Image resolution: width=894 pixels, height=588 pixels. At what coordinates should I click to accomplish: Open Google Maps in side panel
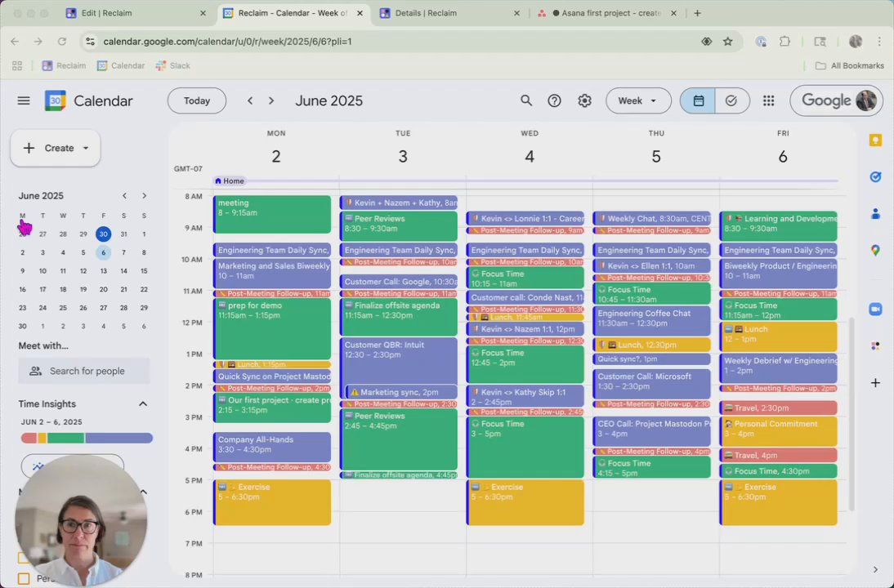(x=875, y=250)
